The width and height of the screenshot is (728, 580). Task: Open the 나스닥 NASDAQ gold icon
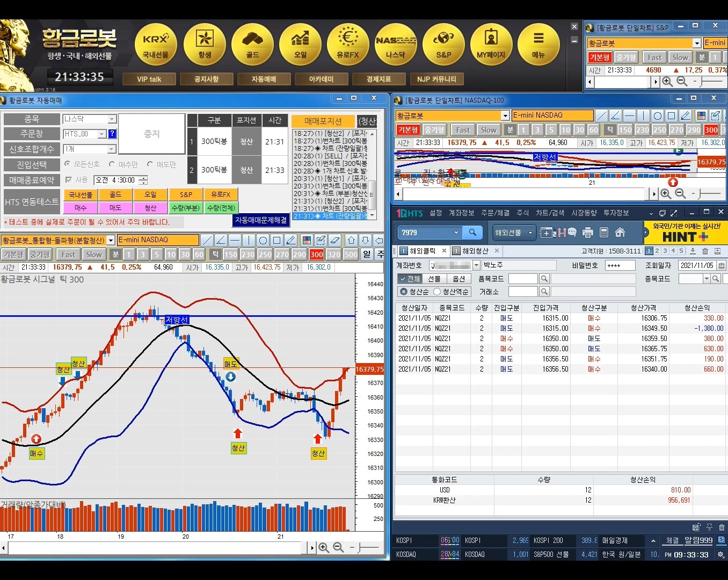(x=396, y=45)
